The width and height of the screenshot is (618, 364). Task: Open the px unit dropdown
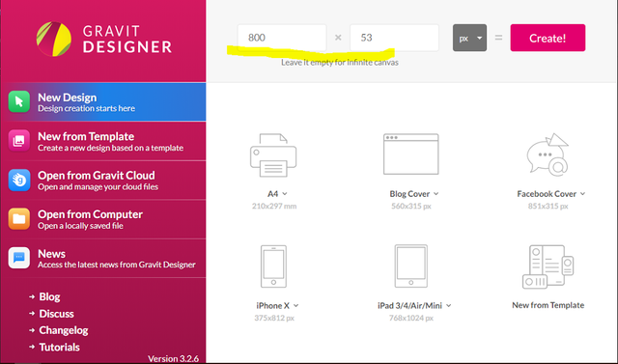pos(469,38)
